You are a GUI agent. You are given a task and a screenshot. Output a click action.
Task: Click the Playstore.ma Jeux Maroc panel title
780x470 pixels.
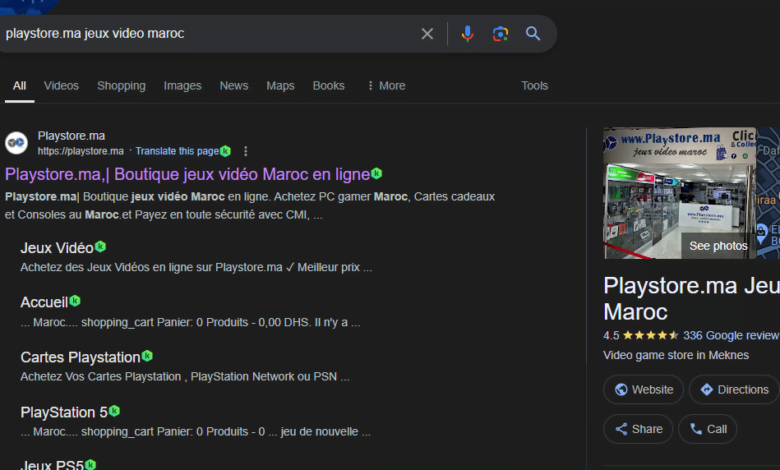point(691,298)
